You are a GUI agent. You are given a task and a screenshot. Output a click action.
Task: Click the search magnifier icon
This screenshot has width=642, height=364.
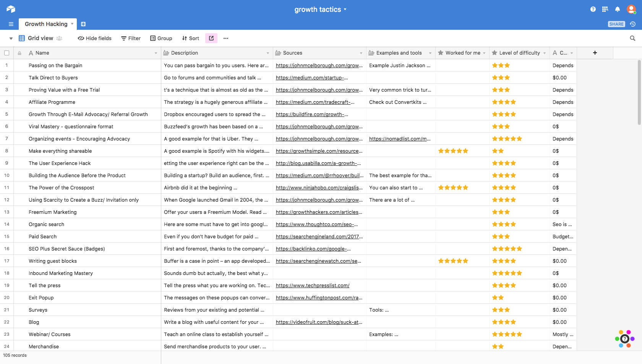(632, 38)
